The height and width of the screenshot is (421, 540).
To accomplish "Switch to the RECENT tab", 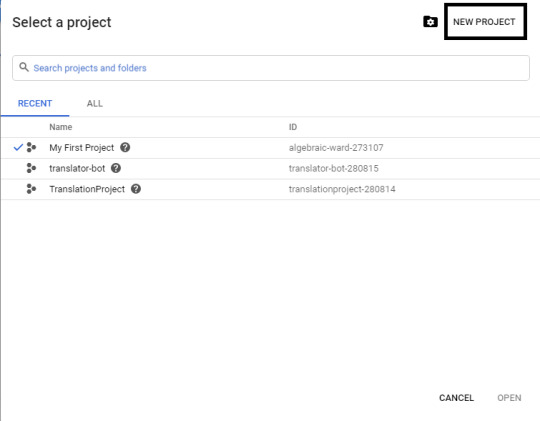I will (x=35, y=103).
